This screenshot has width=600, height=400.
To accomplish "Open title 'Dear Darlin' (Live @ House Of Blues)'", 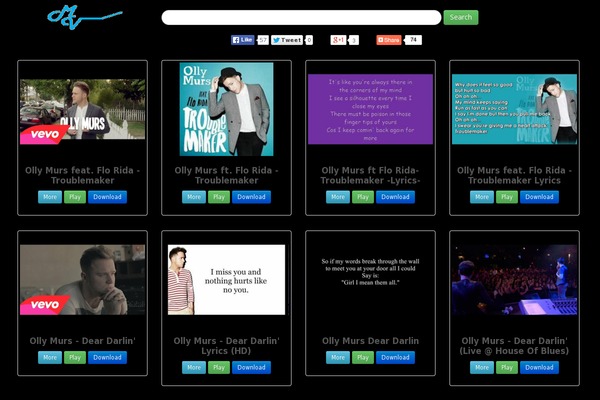I will tap(514, 346).
